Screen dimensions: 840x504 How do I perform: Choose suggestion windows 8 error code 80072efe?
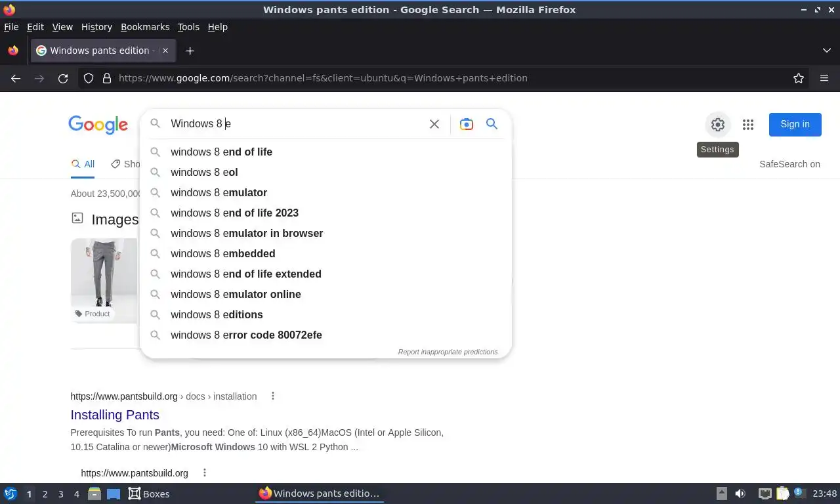pyautogui.click(x=325, y=335)
